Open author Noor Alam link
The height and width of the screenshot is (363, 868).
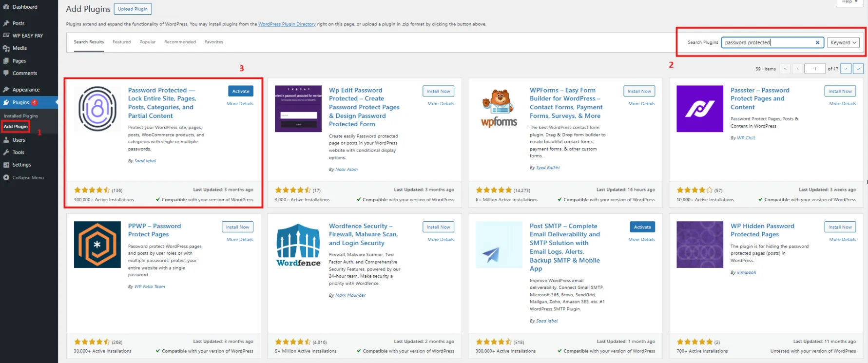click(347, 170)
